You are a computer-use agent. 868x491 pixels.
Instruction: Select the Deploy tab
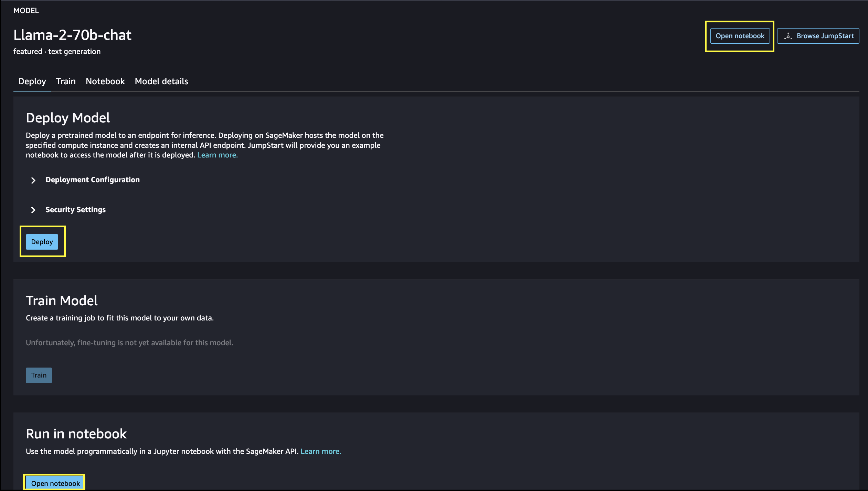tap(32, 81)
